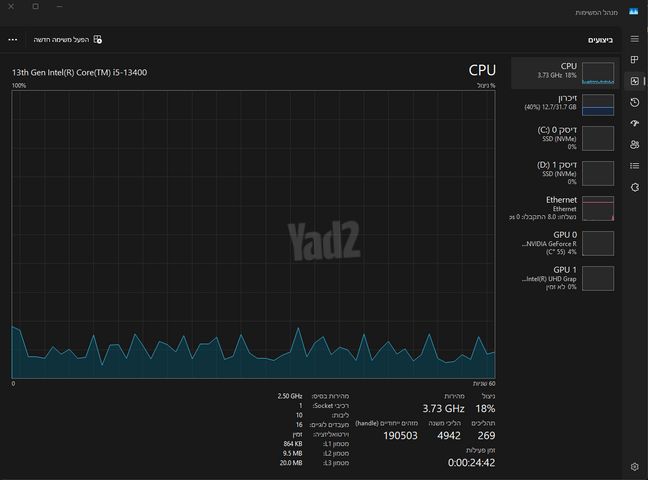Select Disk 0 (C:) resource entry
The width and height of the screenshot is (648, 480).
click(x=565, y=139)
